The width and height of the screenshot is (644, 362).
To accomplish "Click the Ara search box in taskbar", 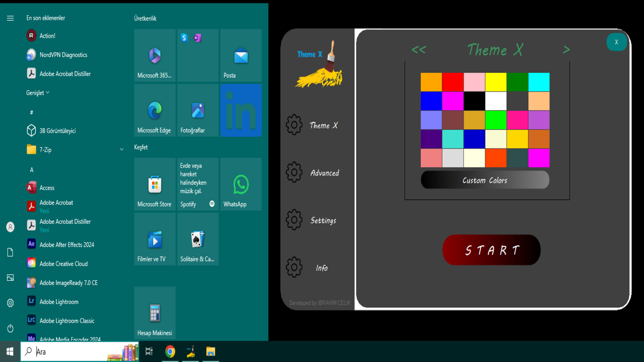I will [x=80, y=352].
